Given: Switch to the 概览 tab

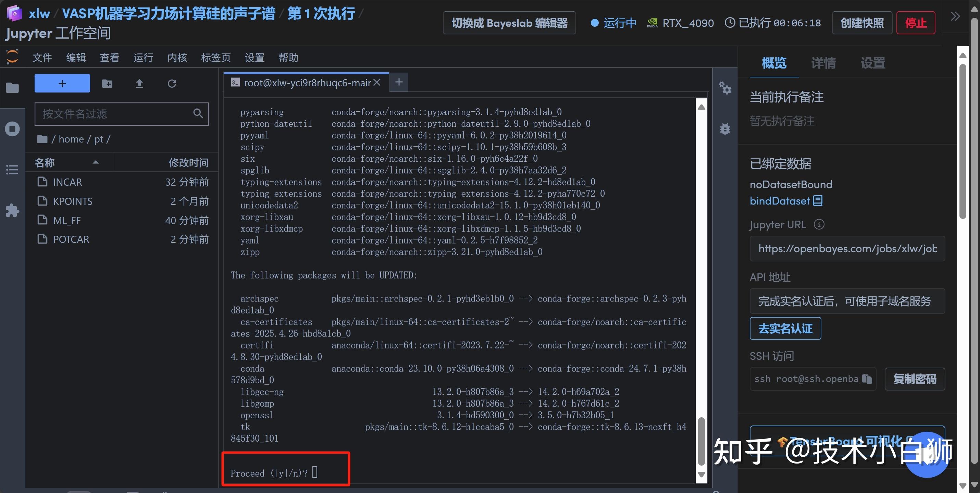Looking at the screenshot, I should pos(774,63).
